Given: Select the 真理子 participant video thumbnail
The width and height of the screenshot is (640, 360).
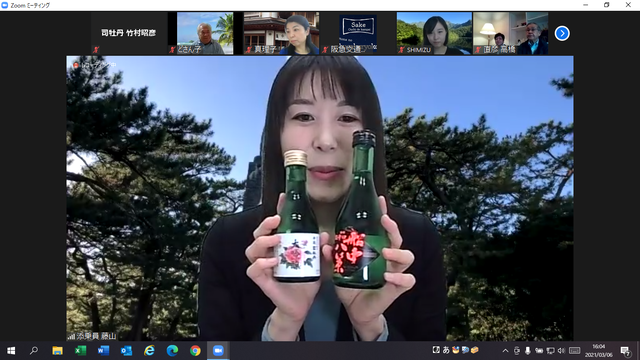Looking at the screenshot, I should [281, 33].
